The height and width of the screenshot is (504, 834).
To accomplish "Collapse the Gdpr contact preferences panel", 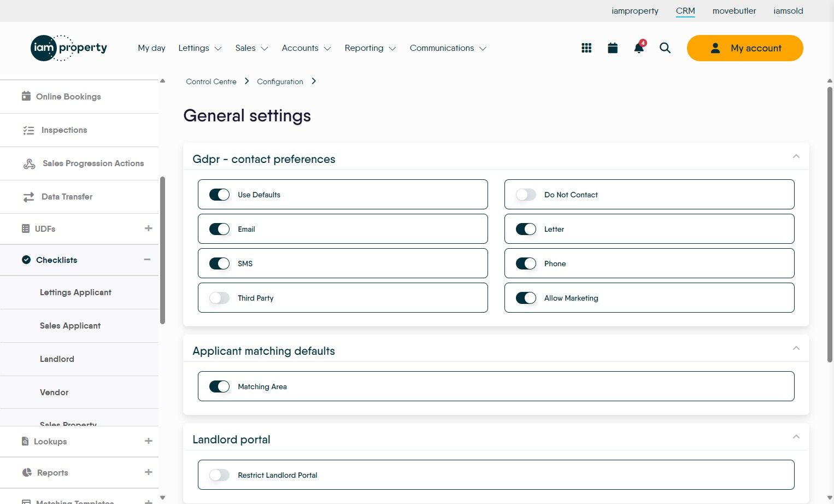I will pos(796,157).
